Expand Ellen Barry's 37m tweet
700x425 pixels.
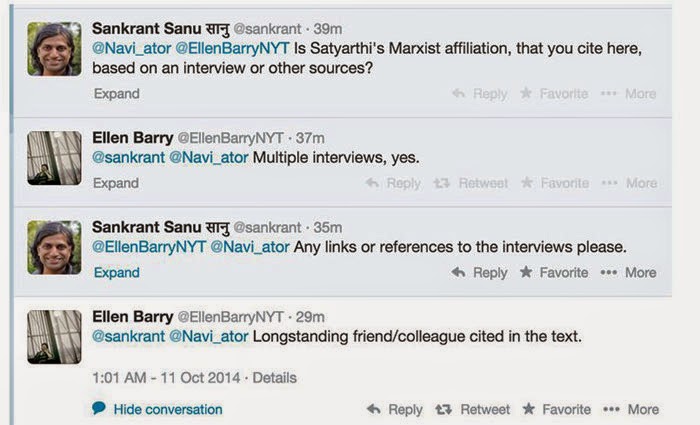(x=116, y=183)
